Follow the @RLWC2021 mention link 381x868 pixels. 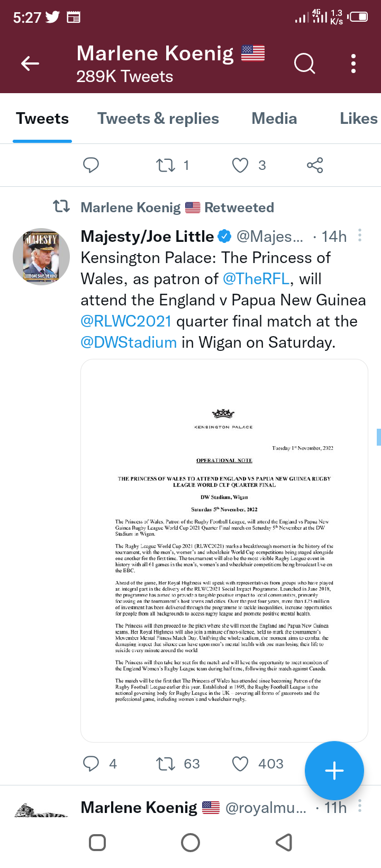126,321
